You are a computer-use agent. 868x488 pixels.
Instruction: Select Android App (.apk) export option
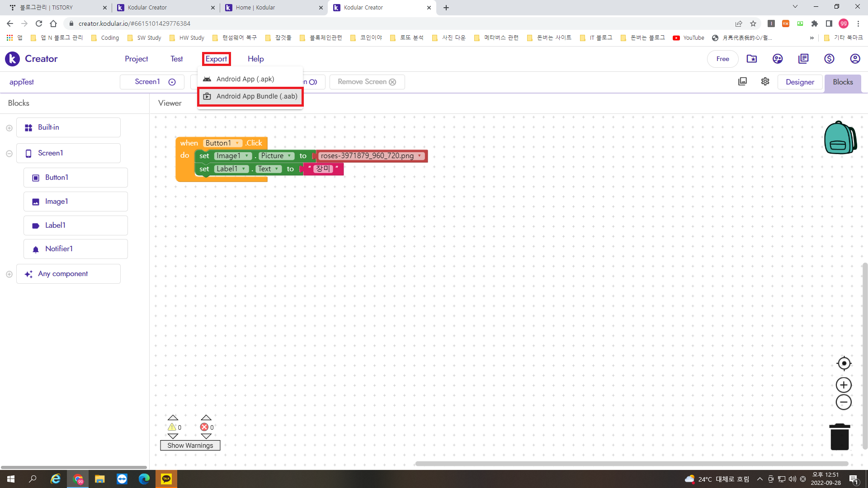pos(245,79)
